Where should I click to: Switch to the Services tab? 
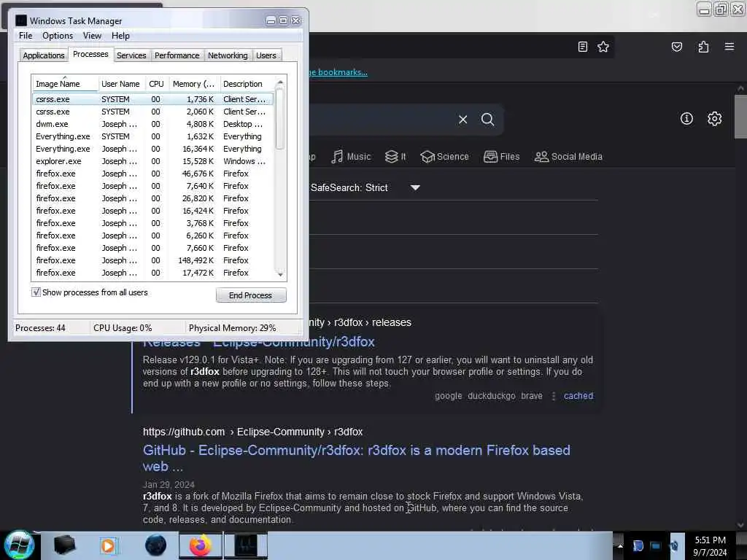pos(131,55)
